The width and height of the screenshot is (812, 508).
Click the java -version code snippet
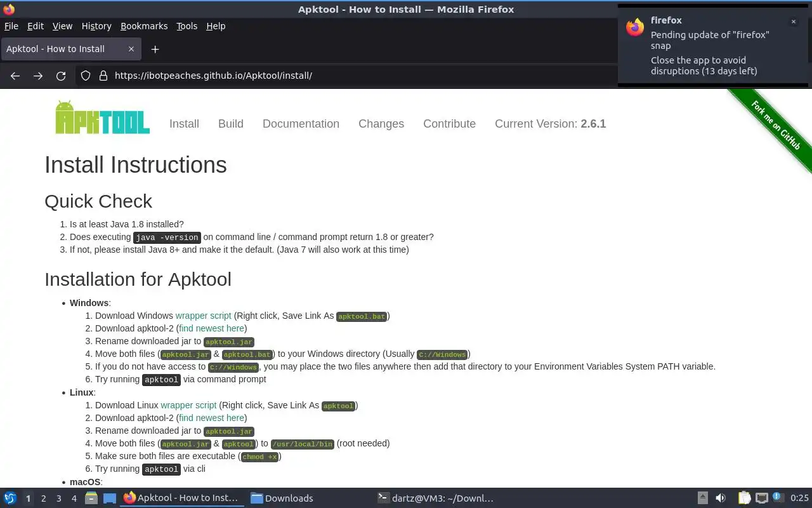pos(167,237)
